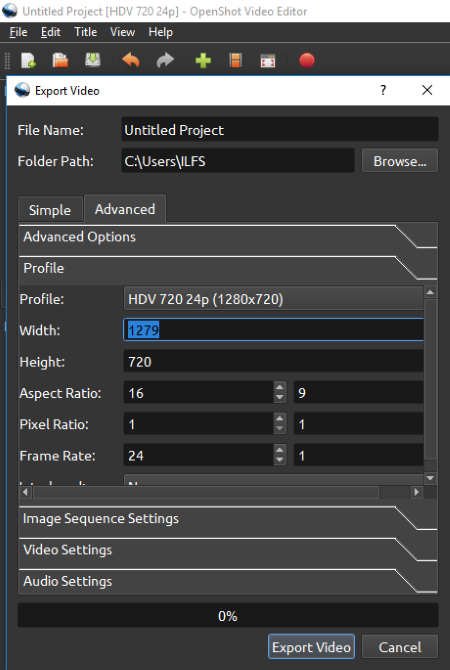The width and height of the screenshot is (450, 670).
Task: Open the File menu
Action: tap(18, 32)
